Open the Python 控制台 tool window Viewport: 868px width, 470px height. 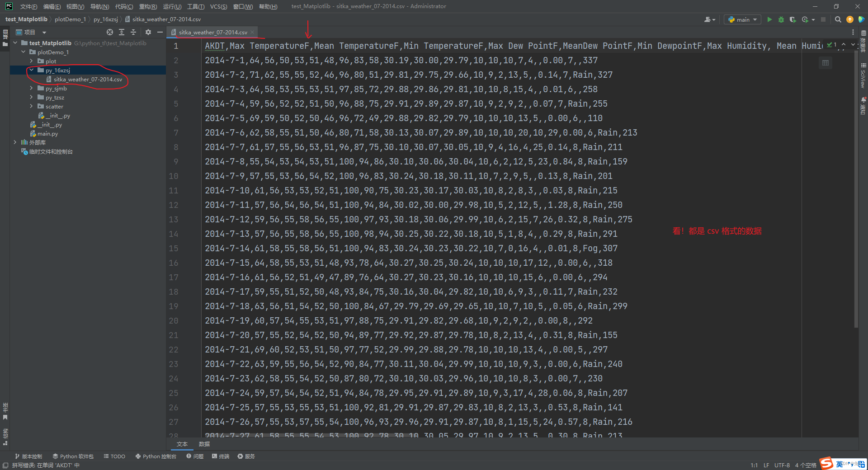pos(156,456)
